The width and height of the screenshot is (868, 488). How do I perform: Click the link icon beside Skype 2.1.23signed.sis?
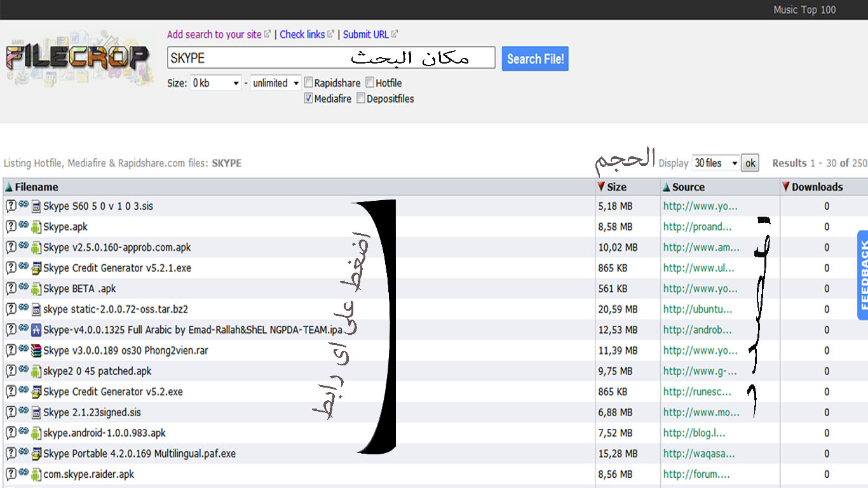(x=24, y=411)
